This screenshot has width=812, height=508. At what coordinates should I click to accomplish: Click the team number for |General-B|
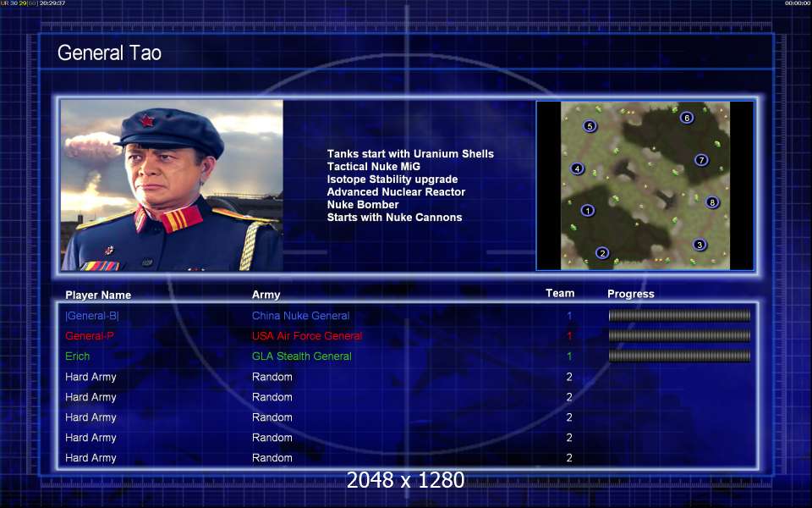(569, 316)
